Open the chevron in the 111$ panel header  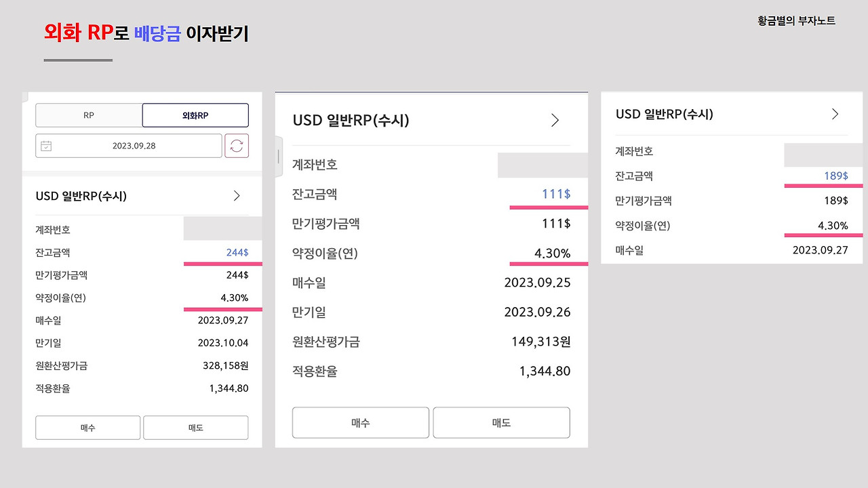tap(555, 121)
